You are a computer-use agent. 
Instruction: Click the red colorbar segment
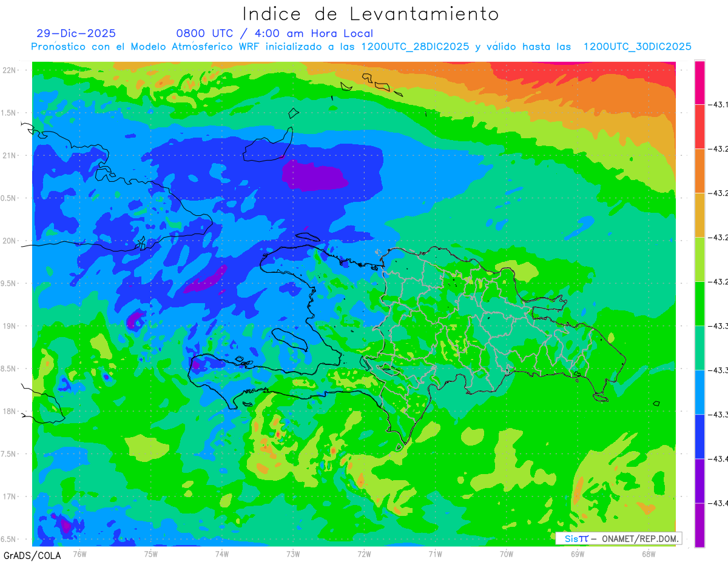pyautogui.click(x=699, y=127)
